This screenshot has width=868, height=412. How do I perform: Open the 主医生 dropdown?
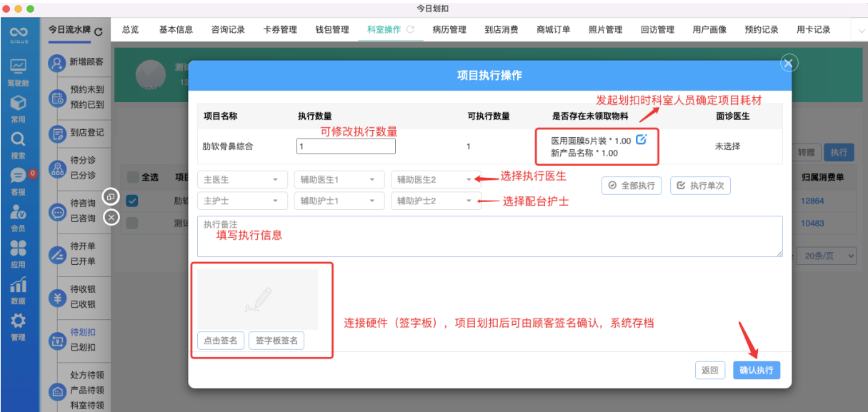[x=242, y=179]
